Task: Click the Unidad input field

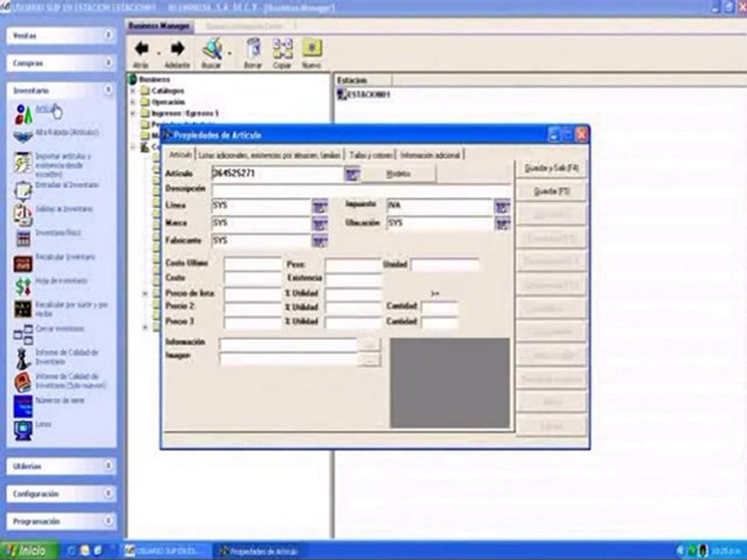Action: [x=445, y=264]
